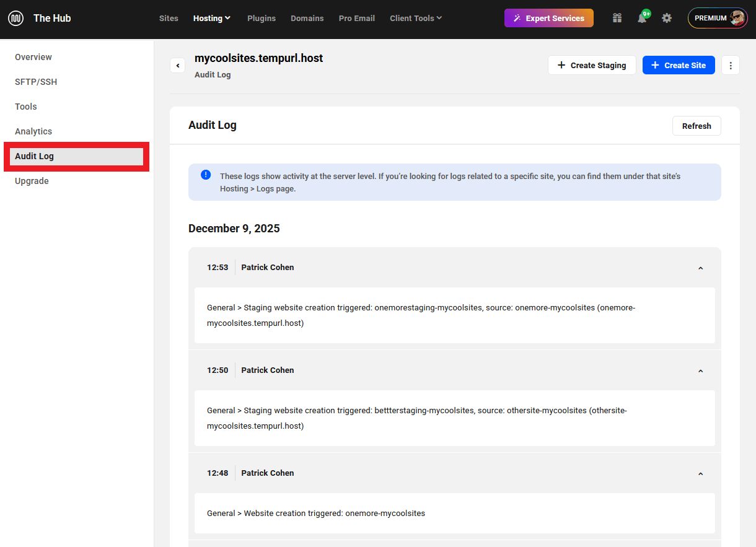This screenshot has height=547, width=756.
Task: Click the Create Site button
Action: 679,65
